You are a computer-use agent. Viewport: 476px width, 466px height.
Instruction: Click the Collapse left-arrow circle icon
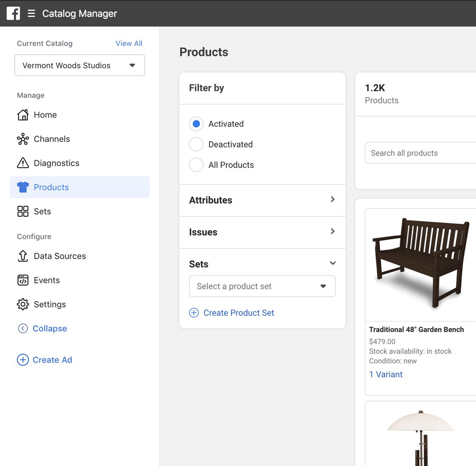[23, 328]
